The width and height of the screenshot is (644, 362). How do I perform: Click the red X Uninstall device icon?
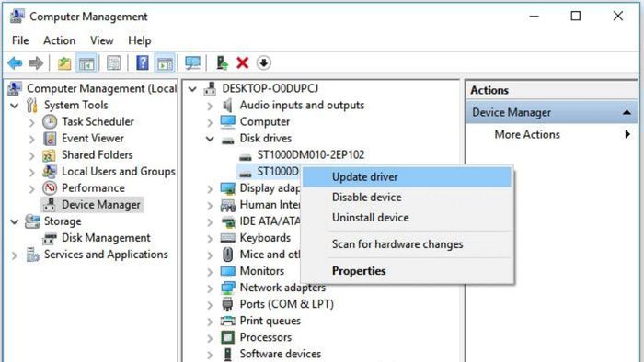(243, 63)
